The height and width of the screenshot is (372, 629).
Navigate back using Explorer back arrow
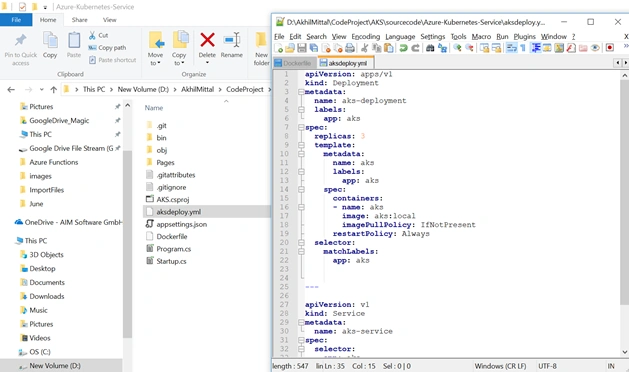coord(11,89)
